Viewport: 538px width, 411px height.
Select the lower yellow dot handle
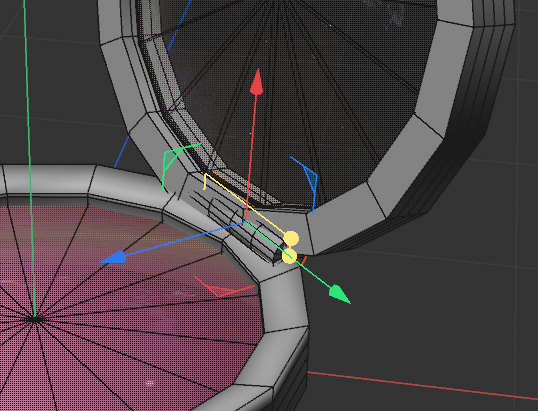click(289, 256)
